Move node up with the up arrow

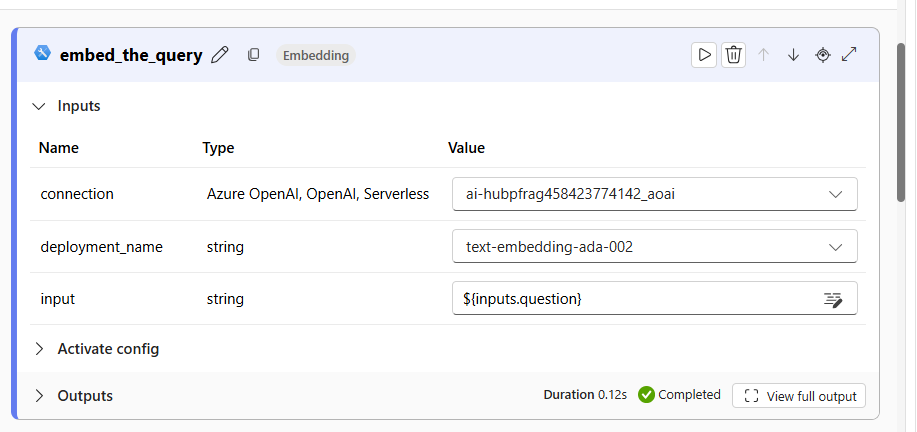[x=763, y=55]
